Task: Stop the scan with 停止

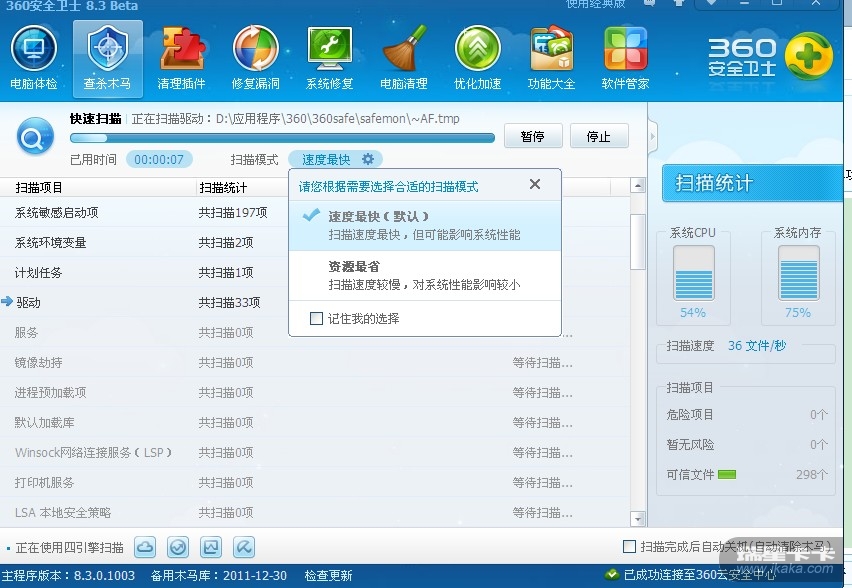Action: [x=599, y=136]
